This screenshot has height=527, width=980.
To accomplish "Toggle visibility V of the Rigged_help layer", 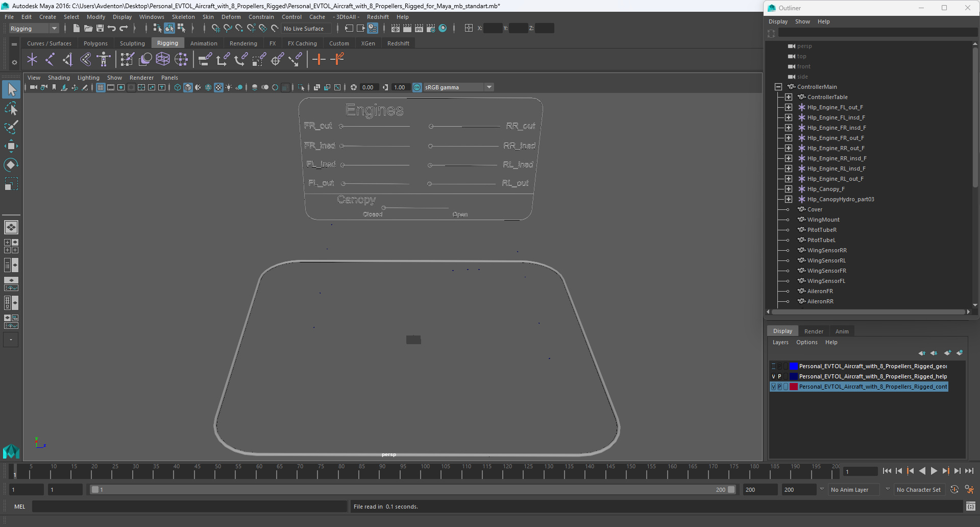I will click(773, 376).
